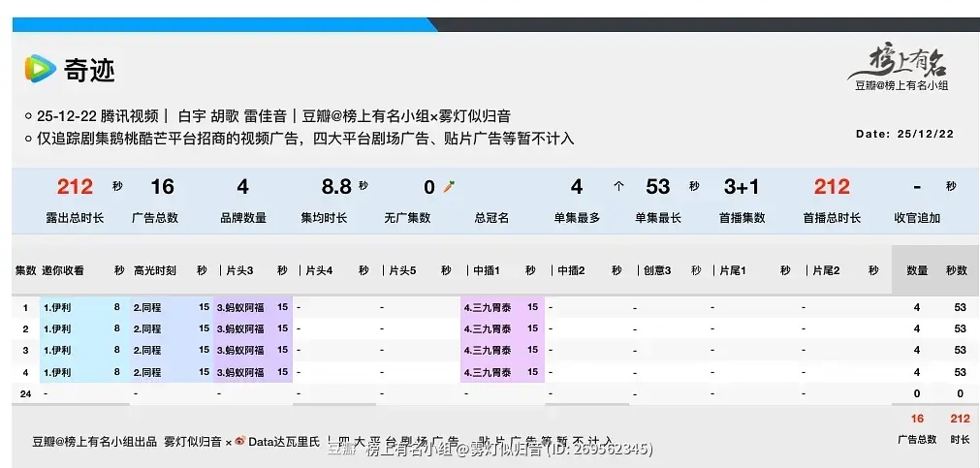Click the 53 value above 单集最长
Viewport: 980px width, 468px height.
(x=657, y=186)
